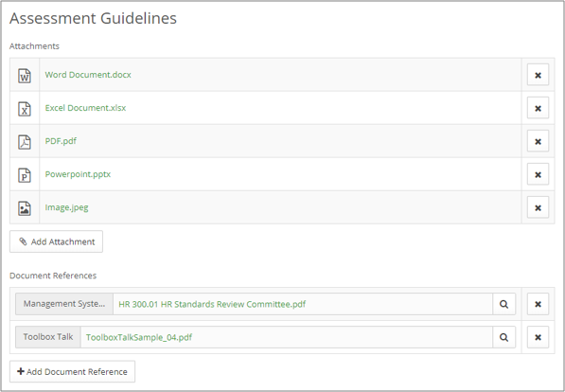The width and height of the screenshot is (565, 392).
Task: Click Add Attachment button
Action: click(56, 241)
